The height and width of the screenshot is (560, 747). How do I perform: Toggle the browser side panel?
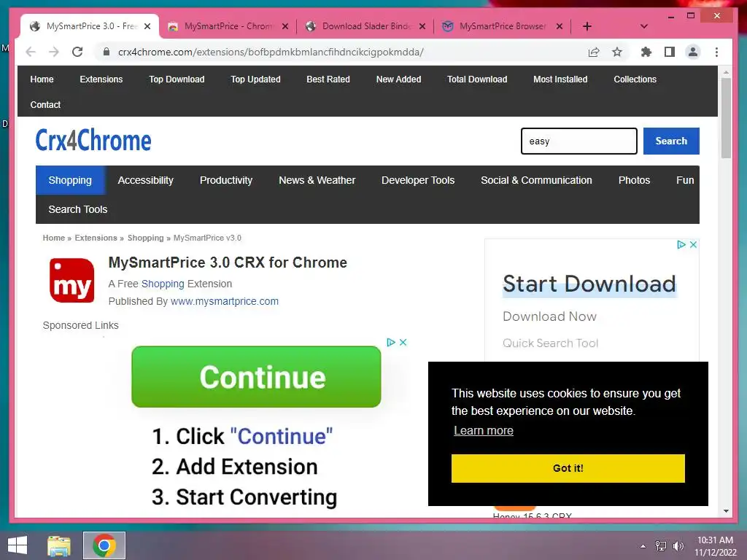(x=670, y=52)
